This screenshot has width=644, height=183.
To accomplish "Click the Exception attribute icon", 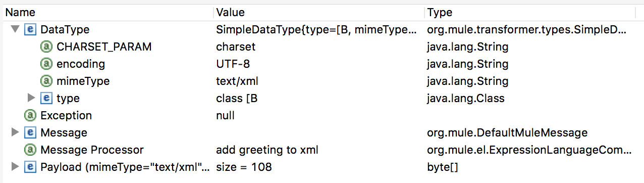I will (30, 115).
